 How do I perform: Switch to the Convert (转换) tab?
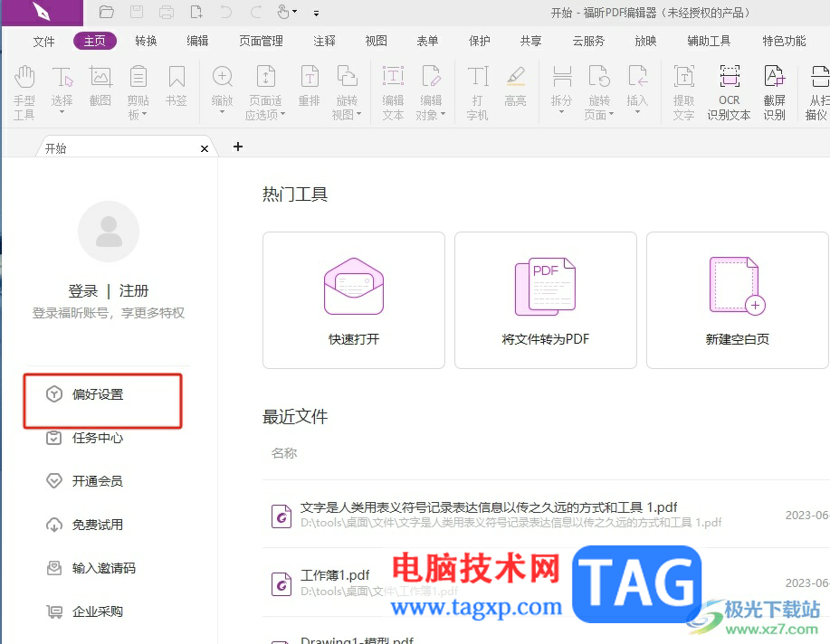(146, 42)
